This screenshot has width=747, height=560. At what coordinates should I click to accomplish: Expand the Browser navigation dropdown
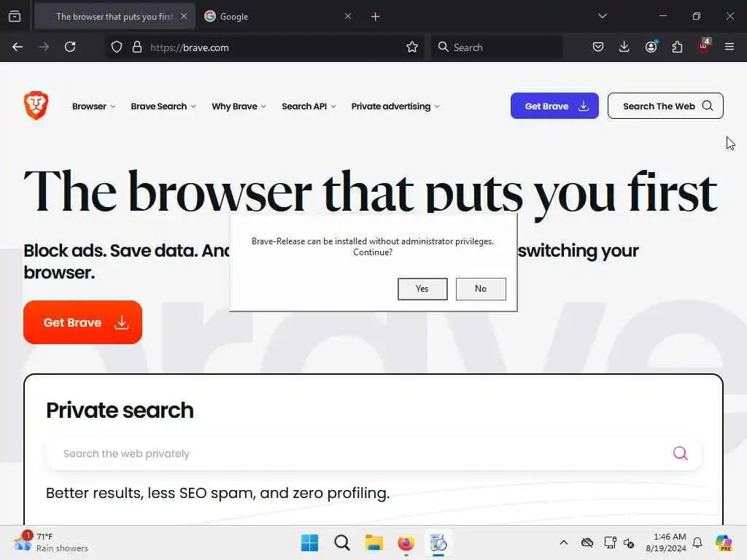(x=94, y=106)
